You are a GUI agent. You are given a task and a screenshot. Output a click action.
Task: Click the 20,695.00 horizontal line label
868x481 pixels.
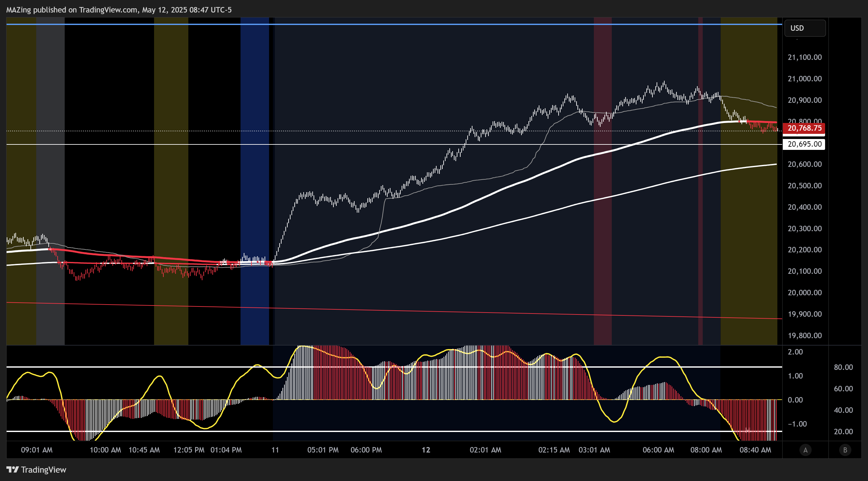click(804, 144)
